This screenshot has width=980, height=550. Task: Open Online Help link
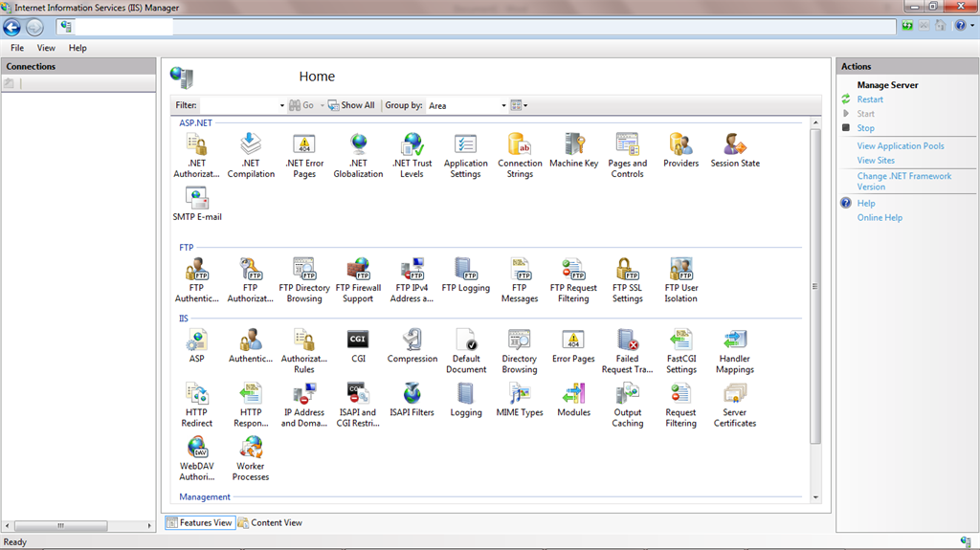point(880,217)
